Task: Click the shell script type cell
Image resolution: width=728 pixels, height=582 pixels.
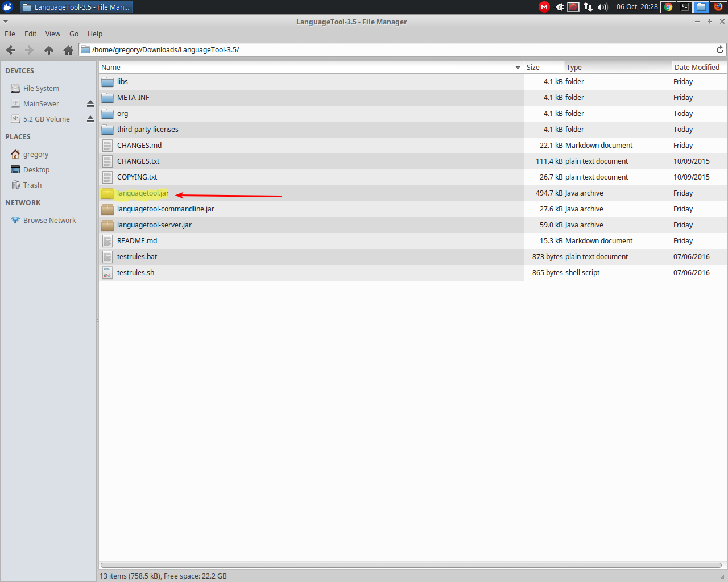Action: point(582,273)
